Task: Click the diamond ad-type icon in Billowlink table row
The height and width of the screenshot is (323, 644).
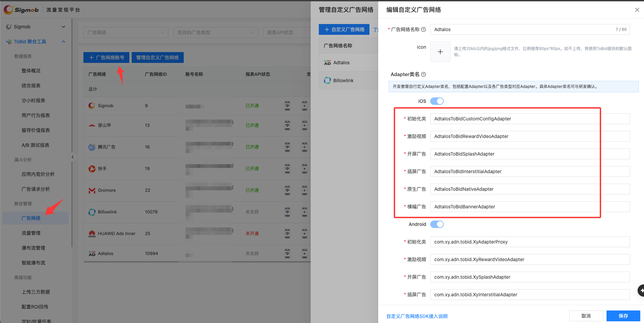Action: coord(287,212)
